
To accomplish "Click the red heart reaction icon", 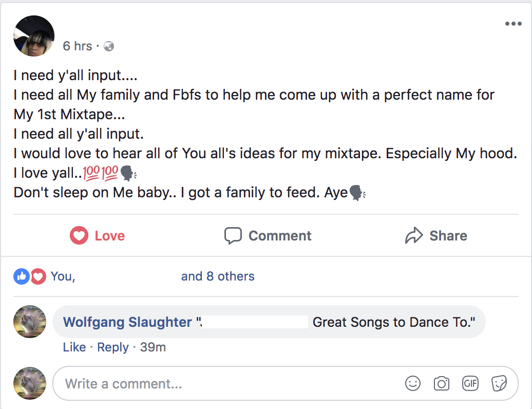I will (39, 276).
